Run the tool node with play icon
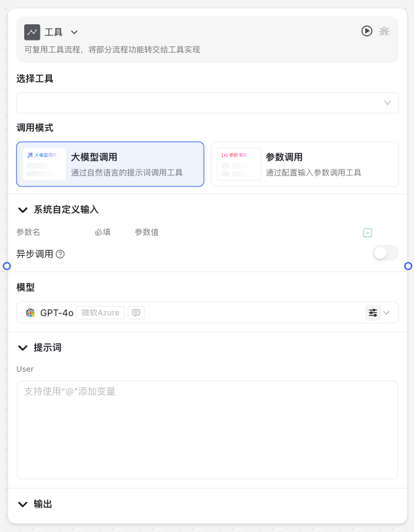Image resolution: width=414 pixels, height=532 pixels. (x=367, y=31)
